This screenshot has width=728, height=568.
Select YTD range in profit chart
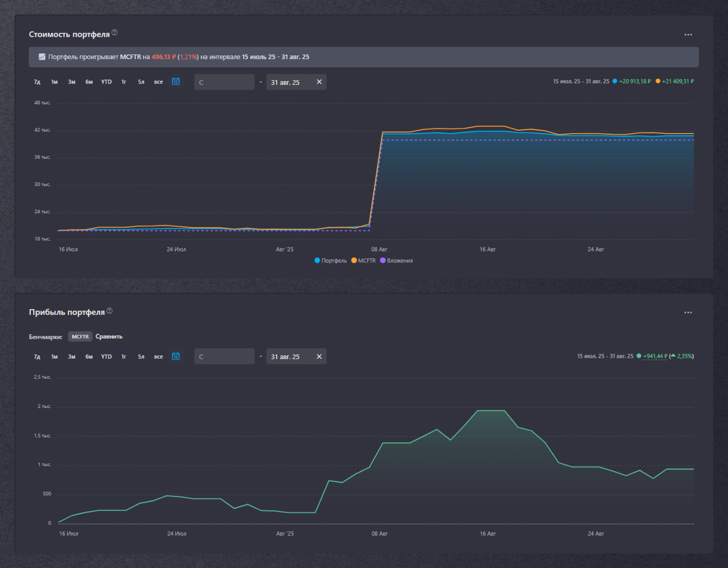click(106, 356)
